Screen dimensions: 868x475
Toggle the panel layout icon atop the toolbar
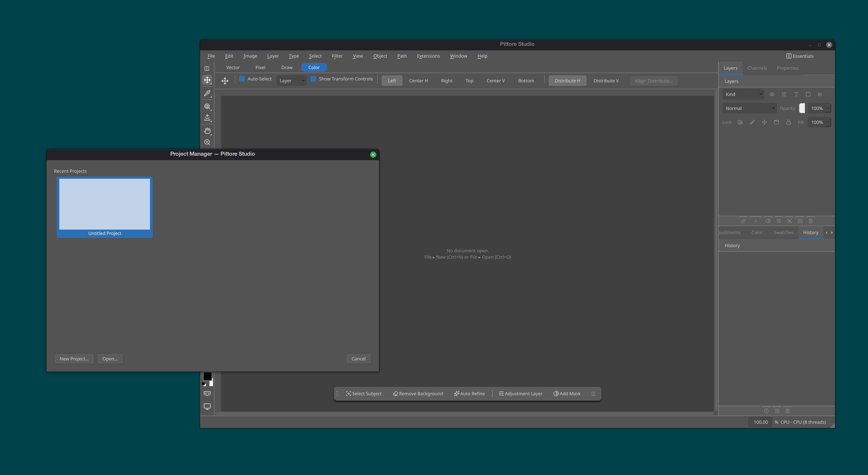tap(207, 68)
